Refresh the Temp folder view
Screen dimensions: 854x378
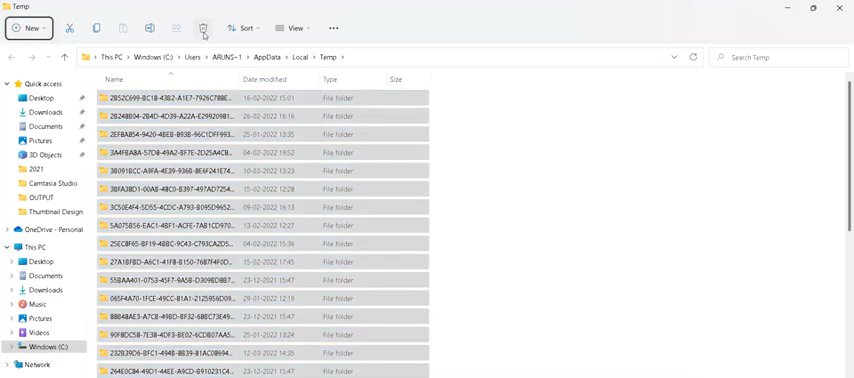click(x=693, y=57)
